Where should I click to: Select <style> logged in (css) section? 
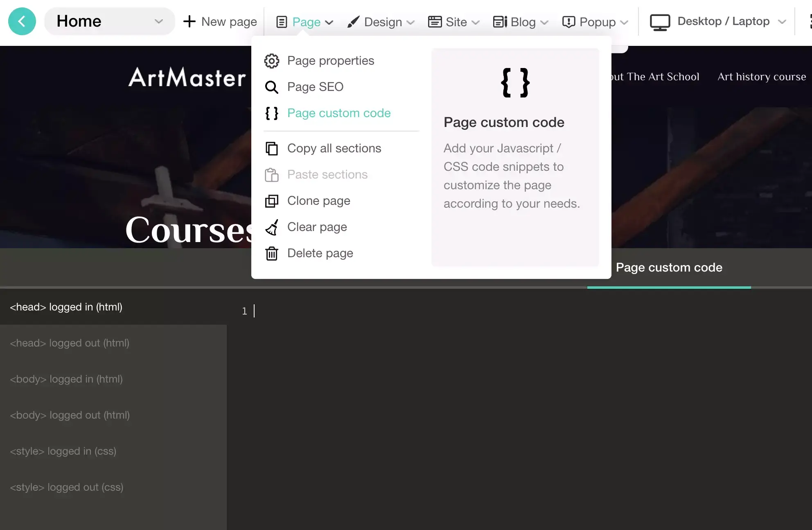pos(113,451)
